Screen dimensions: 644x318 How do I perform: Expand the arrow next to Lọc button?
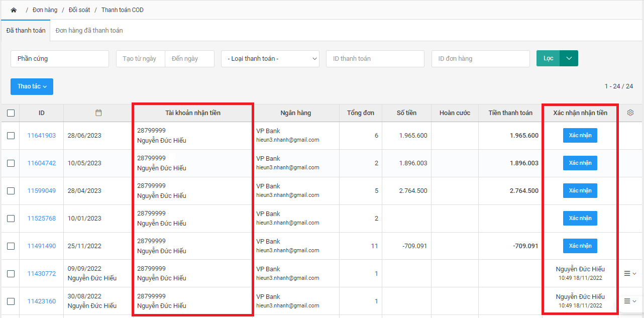click(569, 58)
